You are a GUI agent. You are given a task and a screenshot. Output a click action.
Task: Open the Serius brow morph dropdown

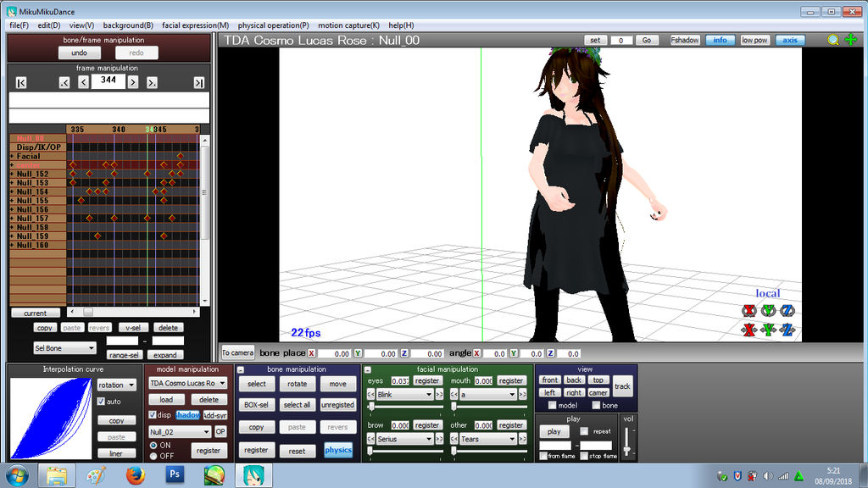point(404,439)
